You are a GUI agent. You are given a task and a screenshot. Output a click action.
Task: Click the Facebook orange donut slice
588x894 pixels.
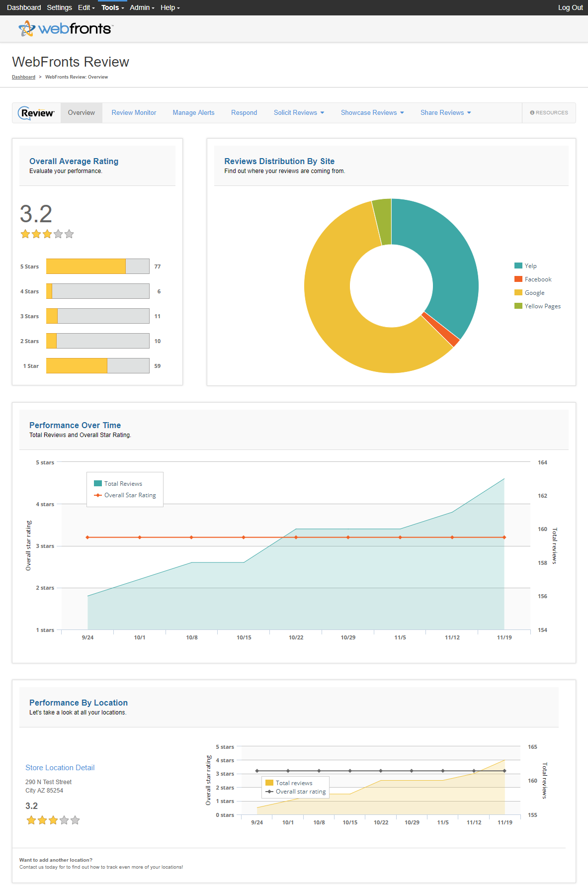[440, 329]
